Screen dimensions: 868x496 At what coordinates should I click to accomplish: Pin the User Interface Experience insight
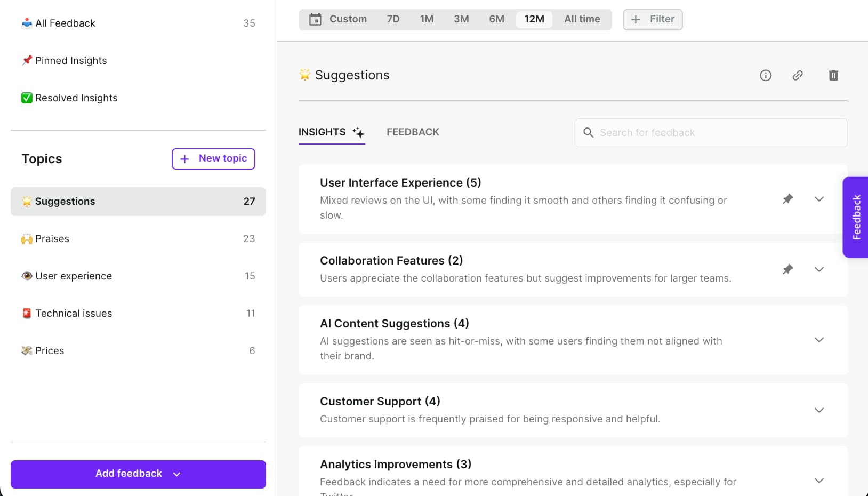787,199
